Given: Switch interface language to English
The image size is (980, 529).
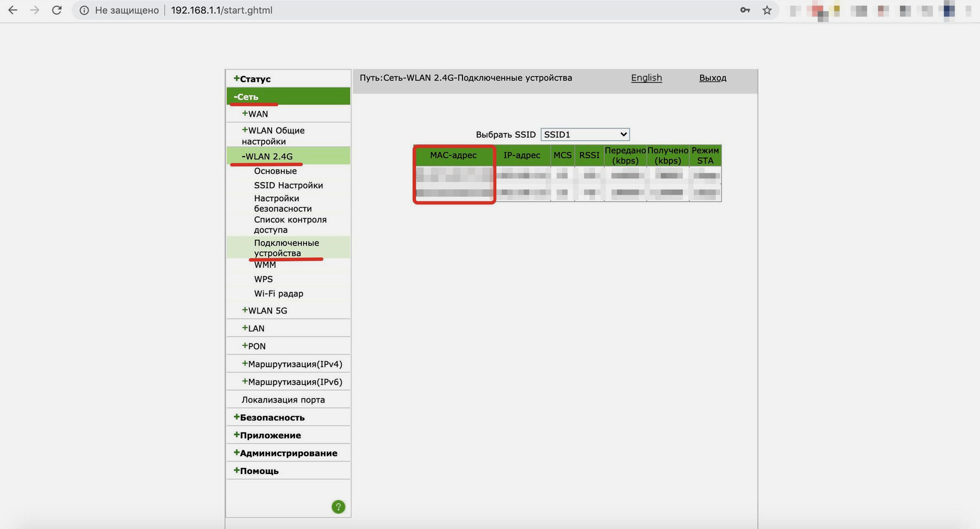Looking at the screenshot, I should click(646, 77).
